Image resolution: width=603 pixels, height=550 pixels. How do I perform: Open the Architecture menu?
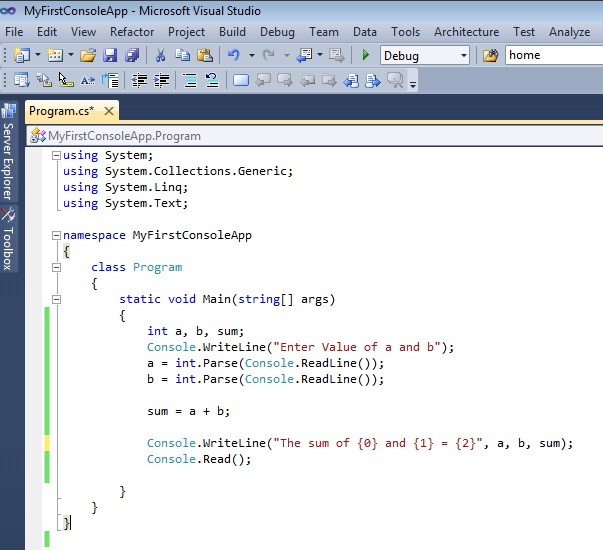click(x=466, y=32)
